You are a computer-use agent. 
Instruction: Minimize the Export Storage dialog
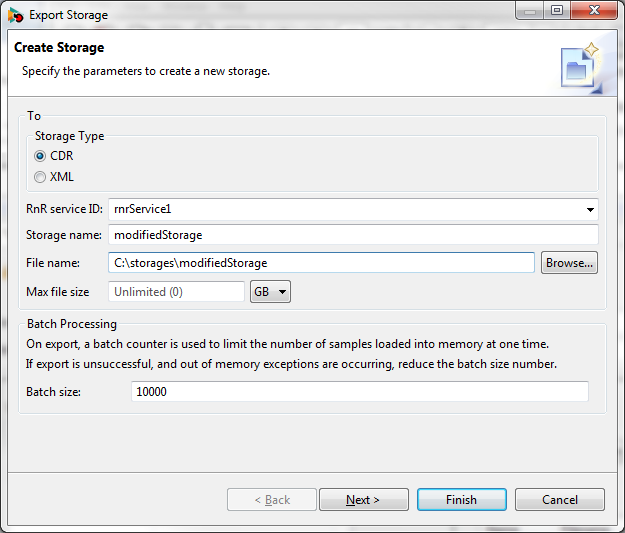pos(530,10)
